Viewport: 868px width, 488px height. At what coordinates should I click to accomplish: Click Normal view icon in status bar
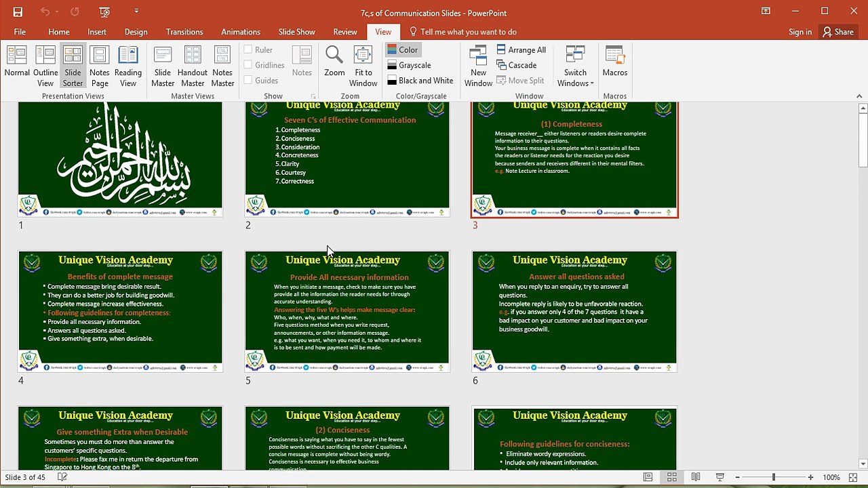pyautogui.click(x=648, y=477)
